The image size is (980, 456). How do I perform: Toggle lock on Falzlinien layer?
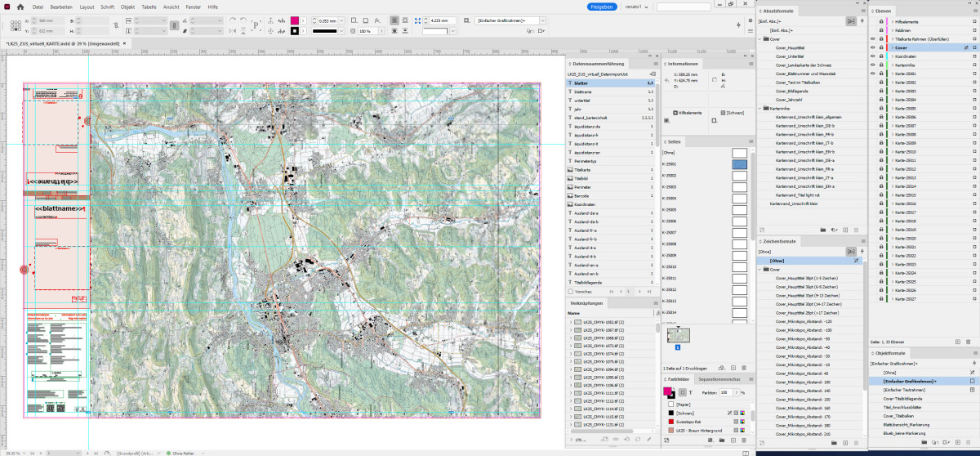(x=881, y=30)
